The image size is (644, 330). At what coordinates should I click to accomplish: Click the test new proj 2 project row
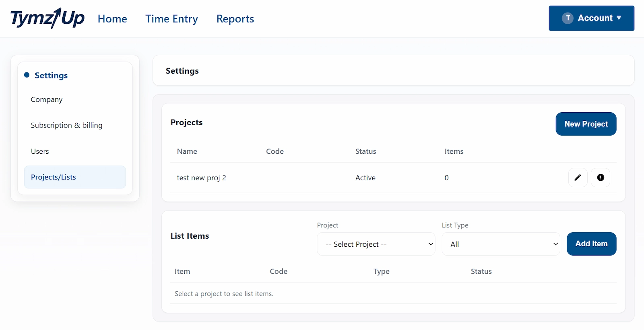tap(202, 178)
